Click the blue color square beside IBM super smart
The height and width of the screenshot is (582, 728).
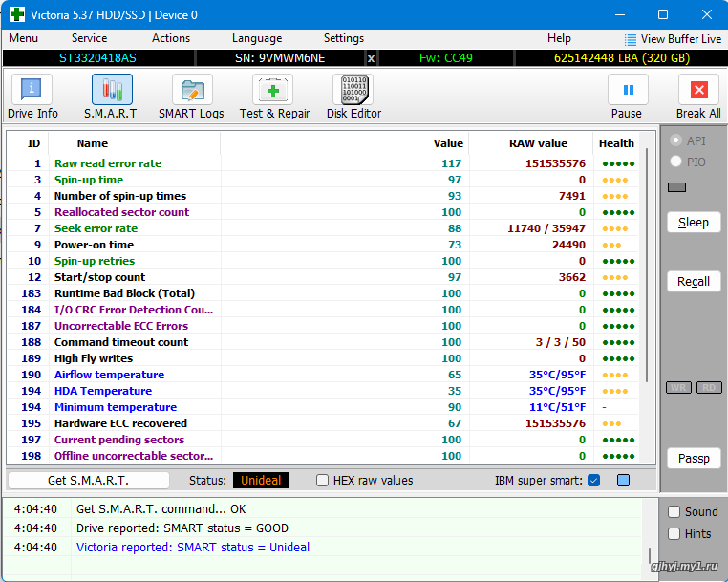click(x=623, y=480)
